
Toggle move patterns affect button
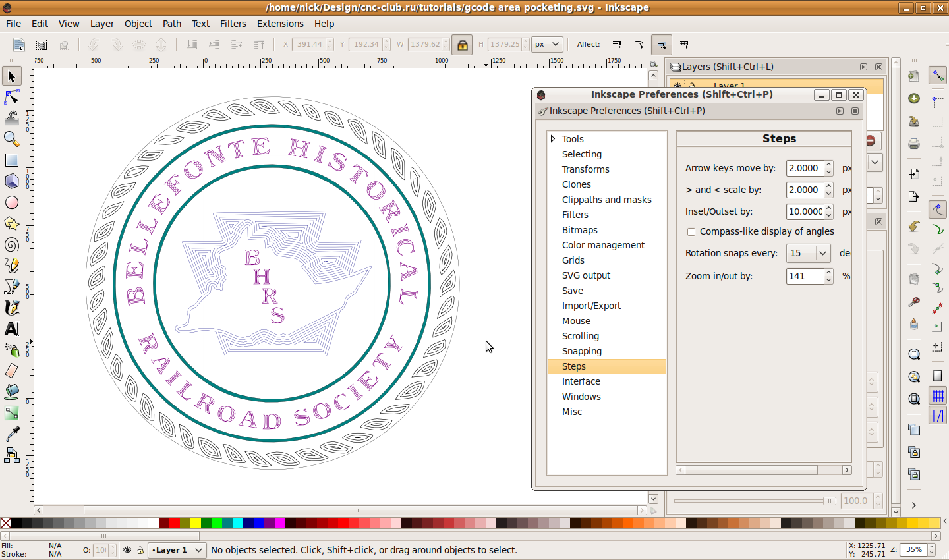point(684,45)
